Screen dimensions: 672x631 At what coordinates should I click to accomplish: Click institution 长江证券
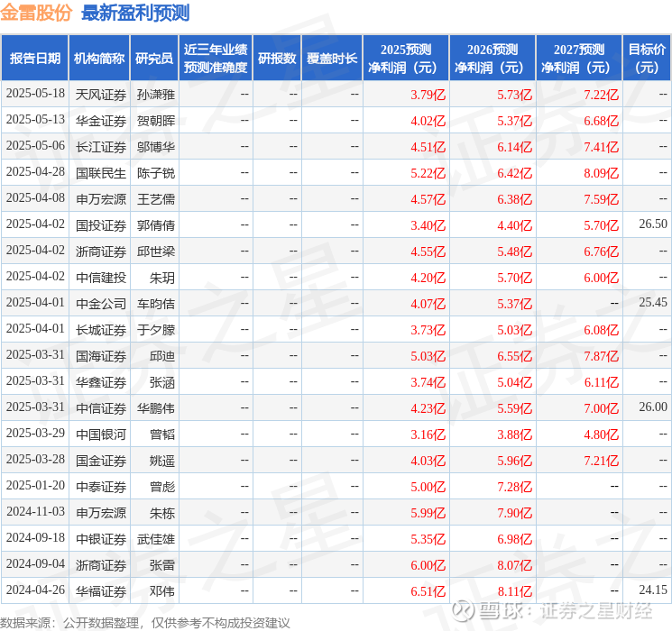101,147
